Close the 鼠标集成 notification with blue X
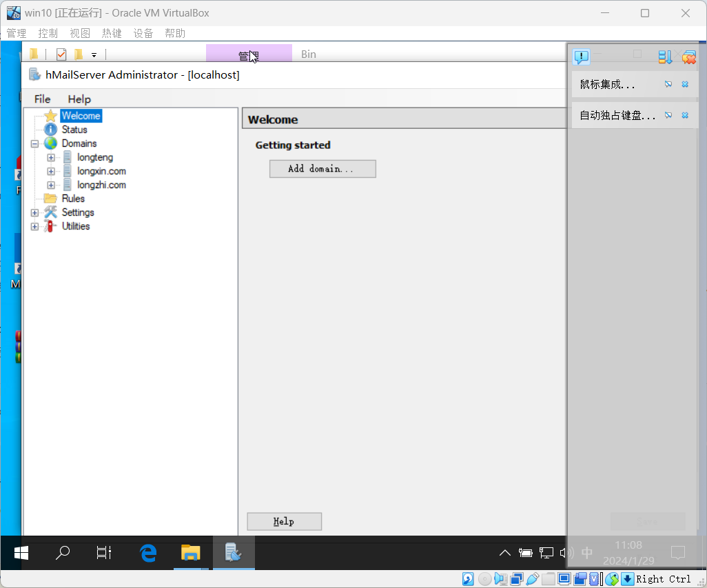This screenshot has width=707, height=588. click(x=685, y=84)
